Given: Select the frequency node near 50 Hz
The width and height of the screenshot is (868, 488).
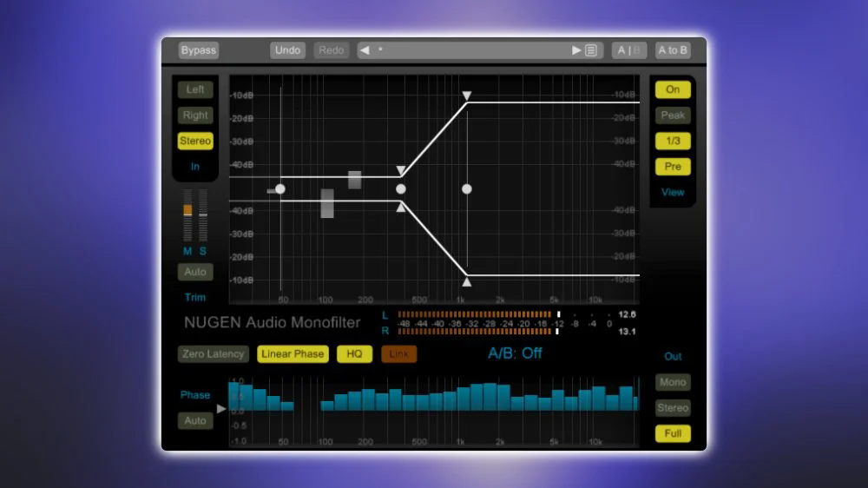Looking at the screenshot, I should 279,188.
